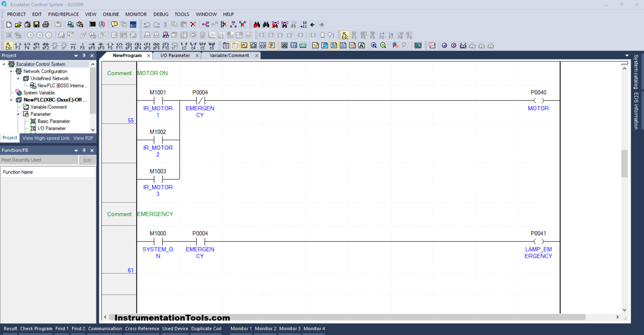
Task: Select the Vertical Line F6 tool
Action: [83, 46]
